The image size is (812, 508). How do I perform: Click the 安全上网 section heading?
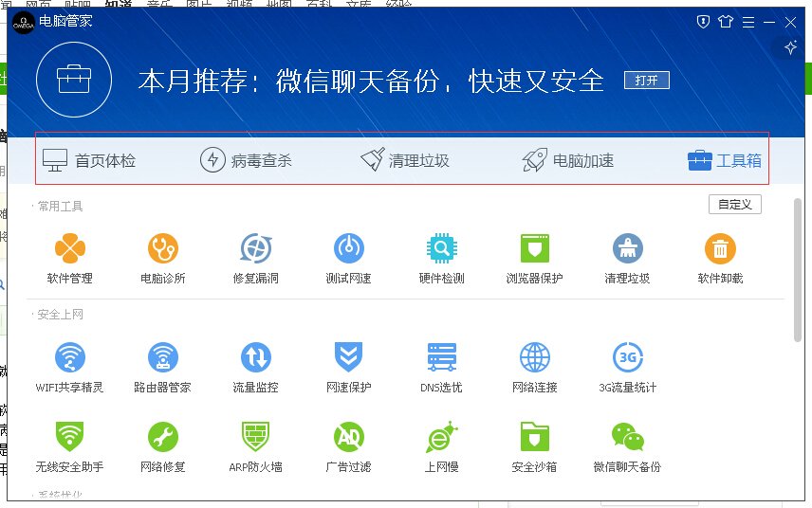[60, 315]
